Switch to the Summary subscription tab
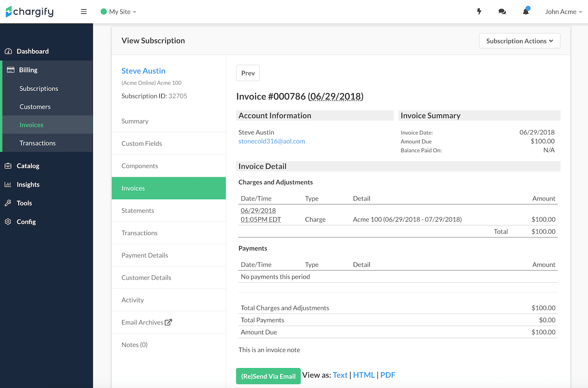The height and width of the screenshot is (388, 588). click(169, 121)
